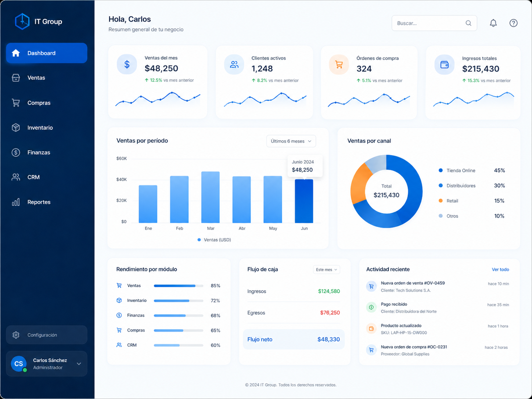Click the dollar icon on Ventas del mes card
This screenshot has height=399, width=532.
[127, 65]
